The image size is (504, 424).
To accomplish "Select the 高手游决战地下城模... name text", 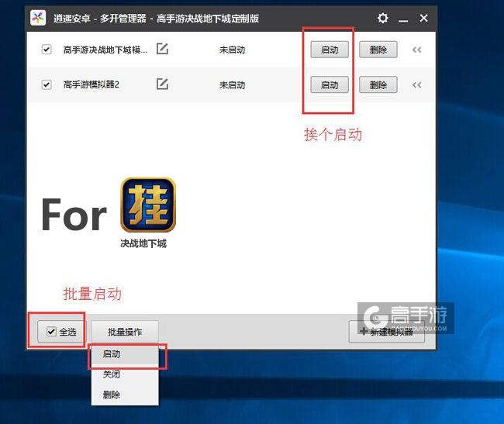I will point(105,50).
